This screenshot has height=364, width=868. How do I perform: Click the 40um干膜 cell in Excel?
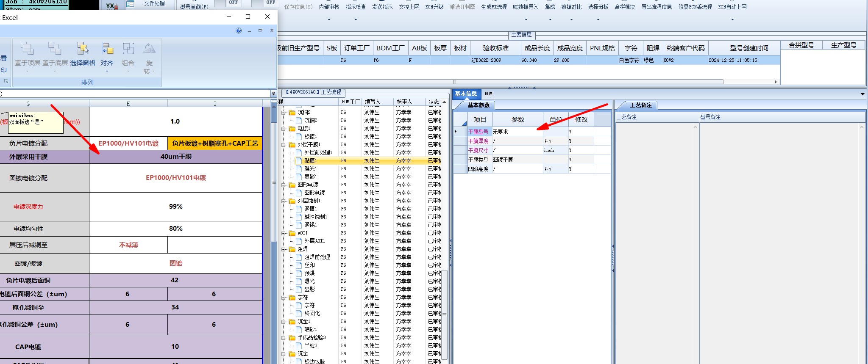point(176,157)
